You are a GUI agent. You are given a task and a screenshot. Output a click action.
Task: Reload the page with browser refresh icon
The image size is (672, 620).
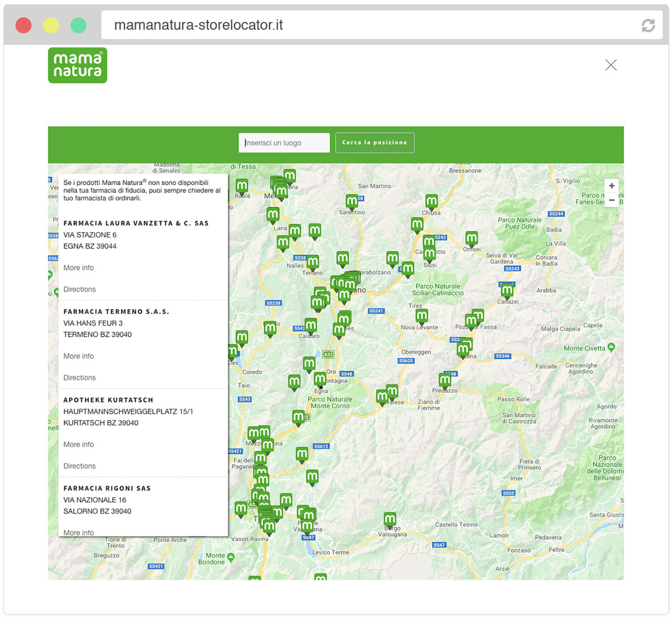click(648, 26)
